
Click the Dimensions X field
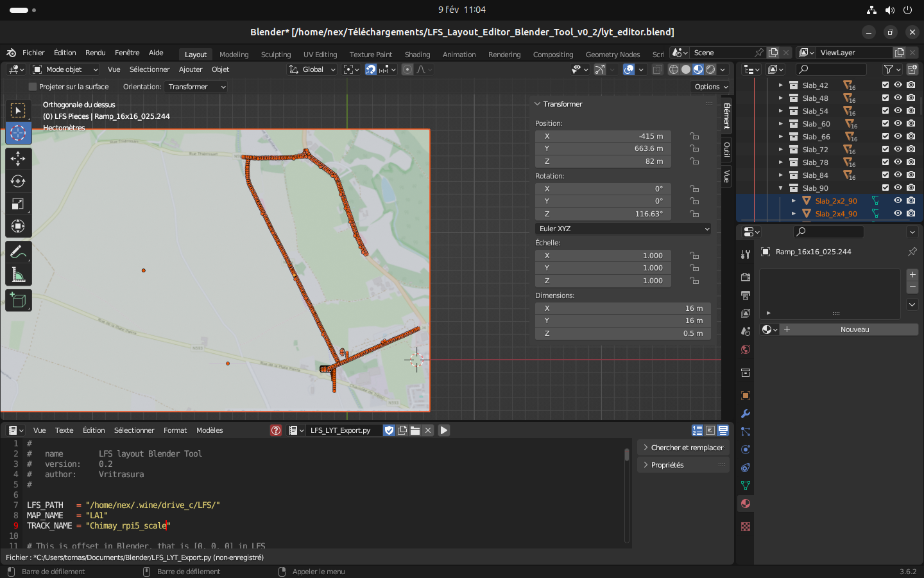[x=622, y=308]
